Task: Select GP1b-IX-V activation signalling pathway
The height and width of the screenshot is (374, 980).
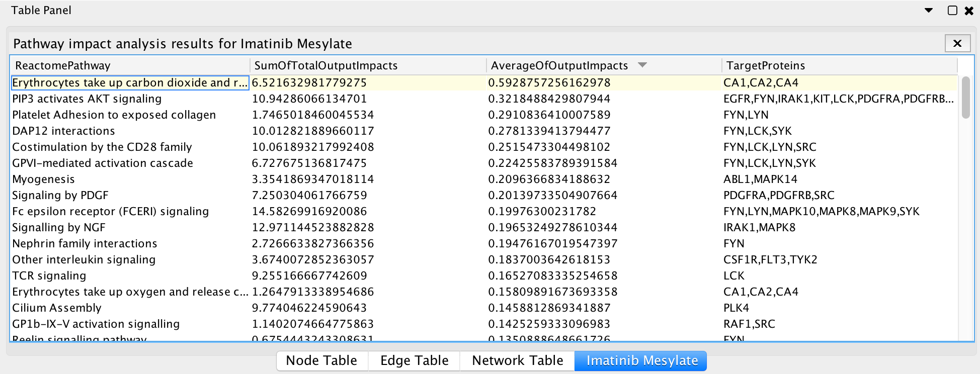Action: click(96, 324)
